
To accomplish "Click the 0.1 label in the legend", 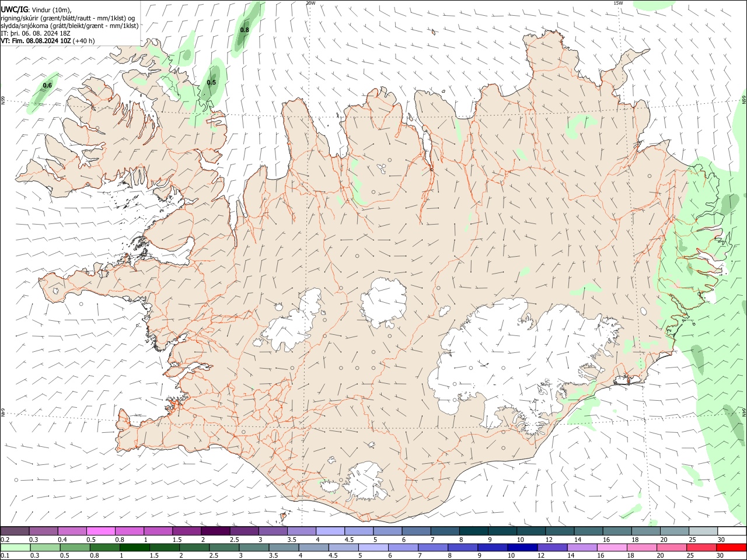I will [5, 555].
